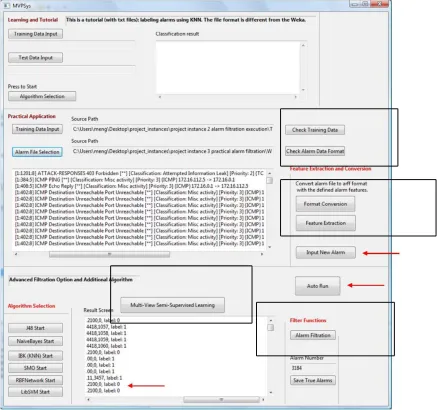Start the NaiveBayes algorithm
This screenshot has height=410, width=437.
click(35, 341)
